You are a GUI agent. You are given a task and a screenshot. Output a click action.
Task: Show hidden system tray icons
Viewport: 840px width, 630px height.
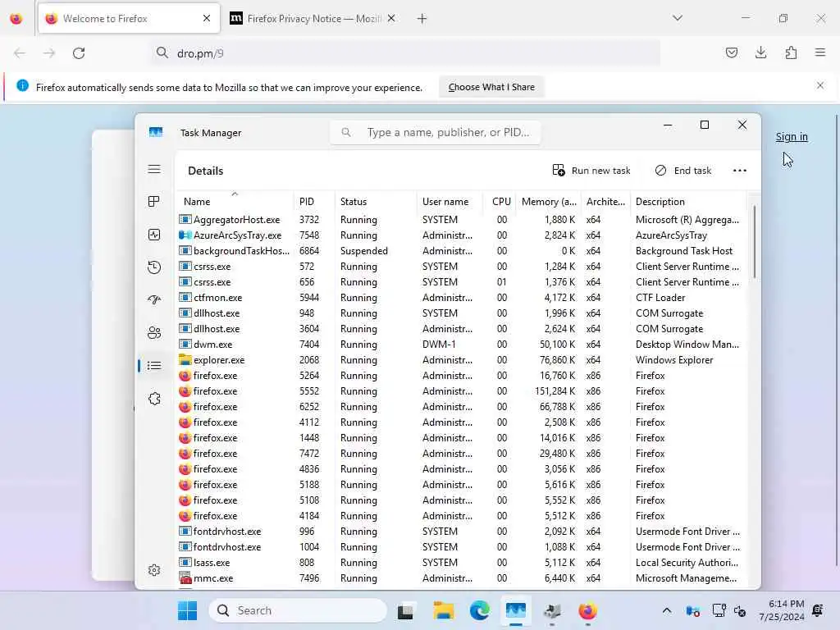(666, 610)
